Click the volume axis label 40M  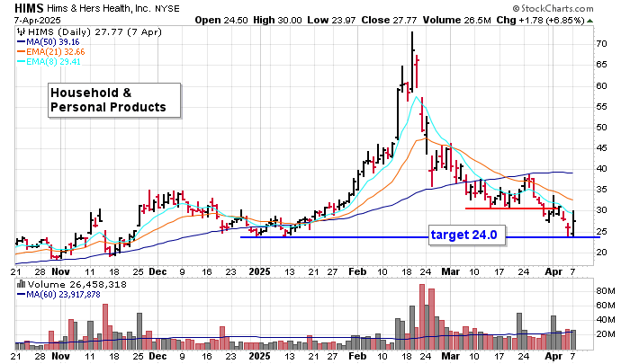(606, 320)
